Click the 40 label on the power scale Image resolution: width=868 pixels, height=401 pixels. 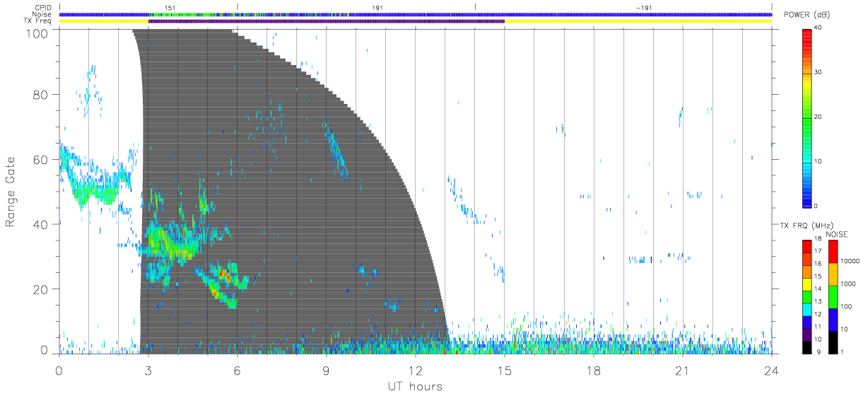(819, 28)
